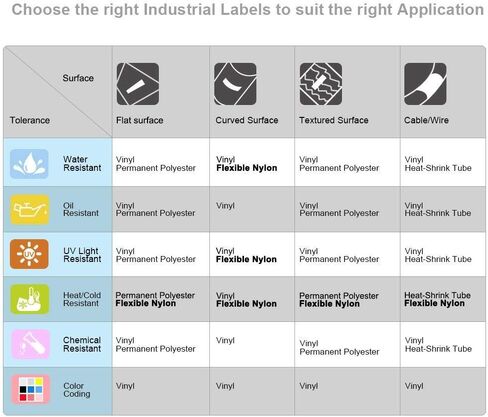The width and height of the screenshot is (488, 417).
Task: Select the Oil Resistant oil can icon
Action: click(30, 210)
